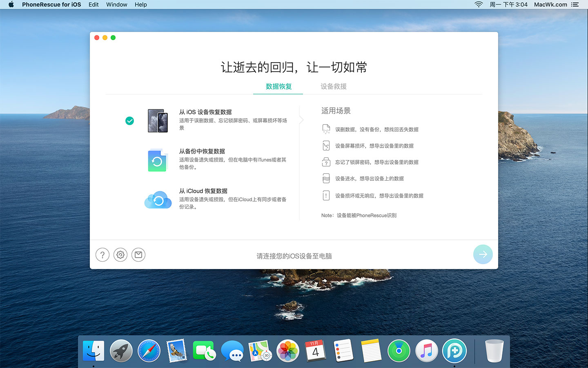The width and height of the screenshot is (588, 368).
Task: Open Music from the Dock
Action: pos(427,351)
